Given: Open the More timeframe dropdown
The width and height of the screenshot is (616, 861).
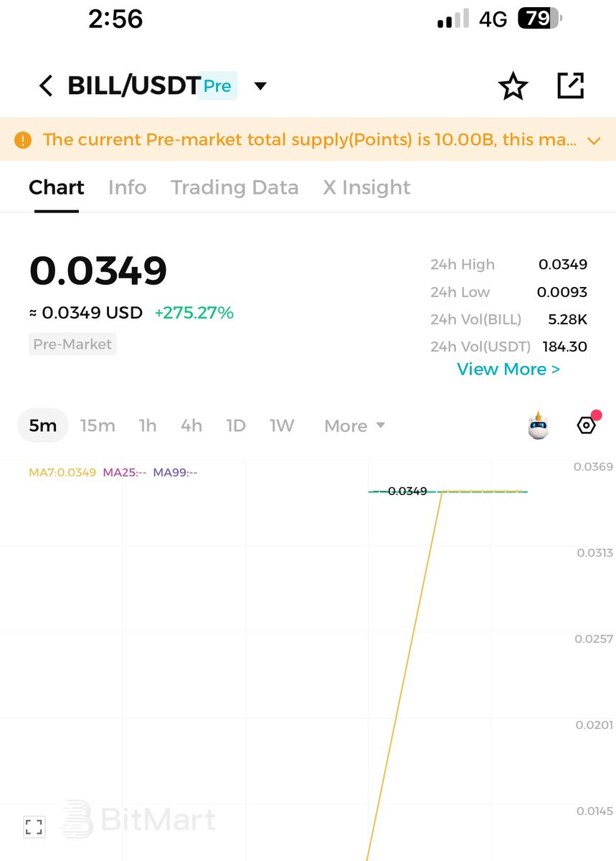Looking at the screenshot, I should 354,426.
